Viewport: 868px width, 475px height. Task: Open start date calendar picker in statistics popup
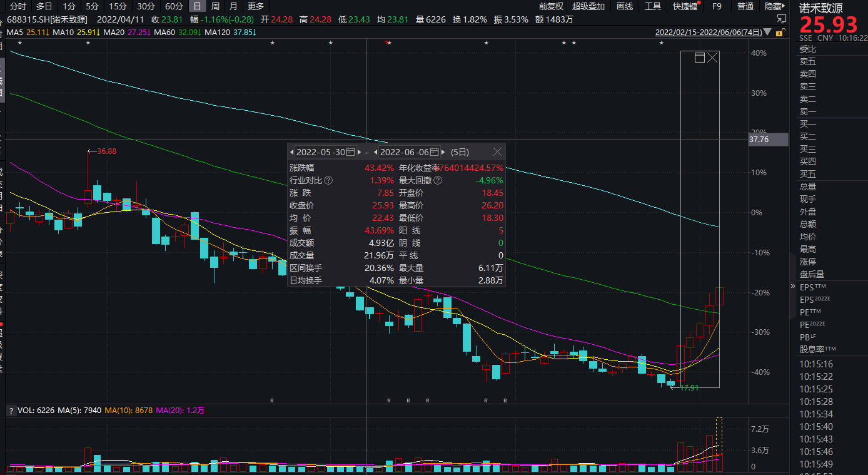(x=351, y=152)
